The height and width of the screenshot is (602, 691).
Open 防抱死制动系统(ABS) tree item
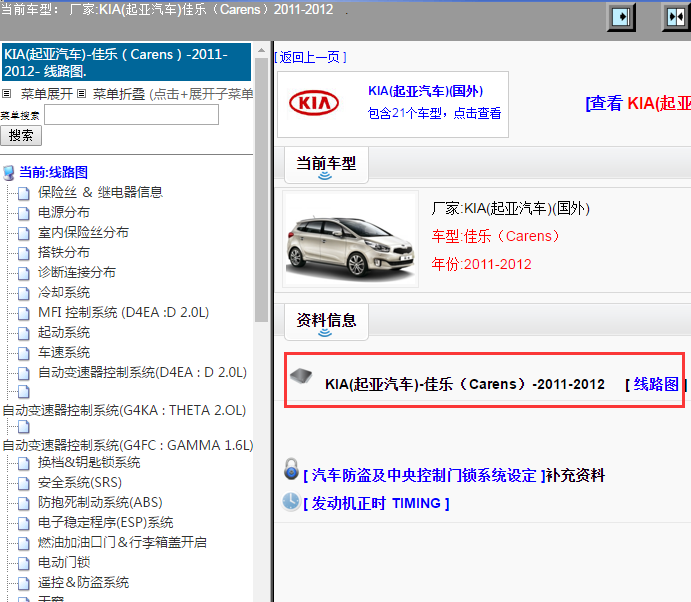coord(100,503)
